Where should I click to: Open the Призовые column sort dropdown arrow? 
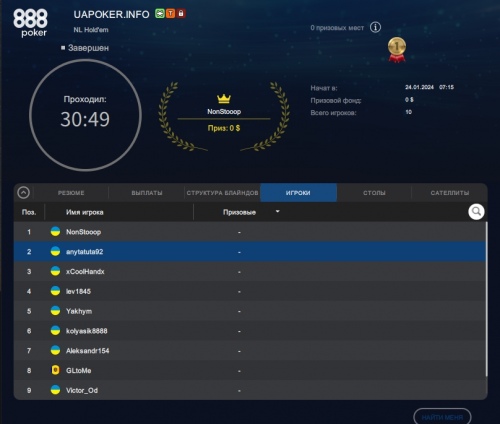click(x=277, y=211)
